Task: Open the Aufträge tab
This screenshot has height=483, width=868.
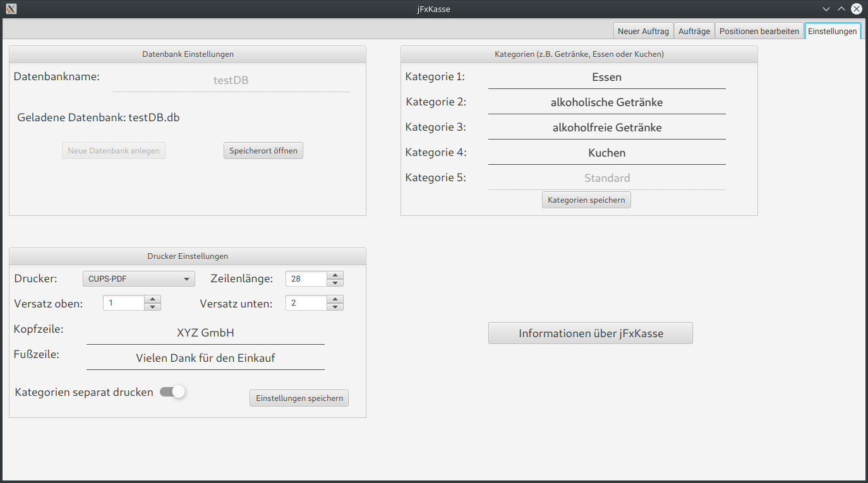Action: click(694, 31)
